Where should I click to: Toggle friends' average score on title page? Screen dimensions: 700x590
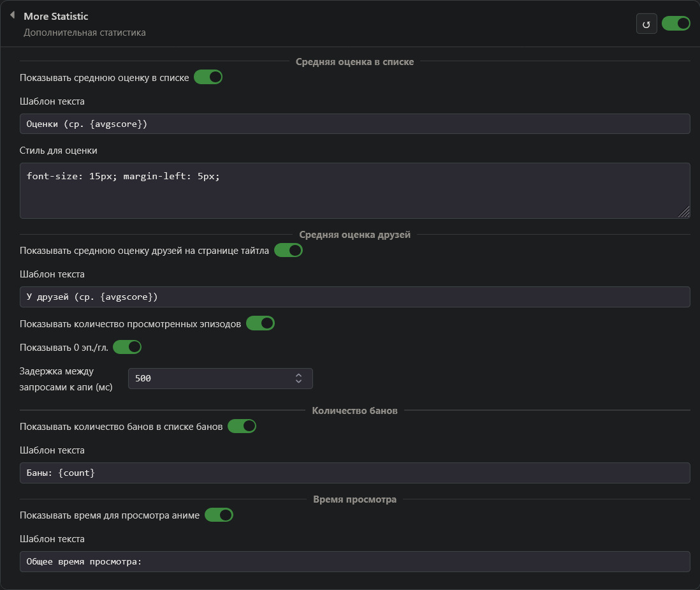(x=288, y=250)
